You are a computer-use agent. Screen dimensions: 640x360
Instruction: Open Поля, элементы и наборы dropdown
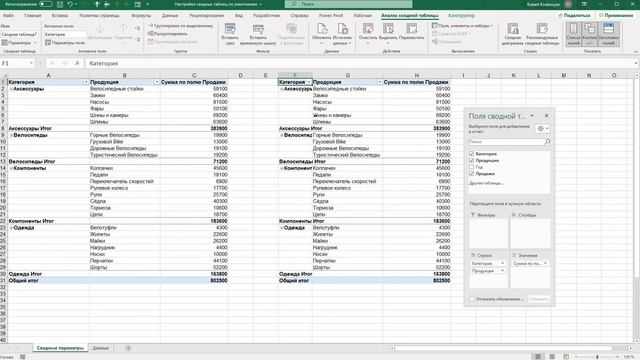tap(462, 26)
